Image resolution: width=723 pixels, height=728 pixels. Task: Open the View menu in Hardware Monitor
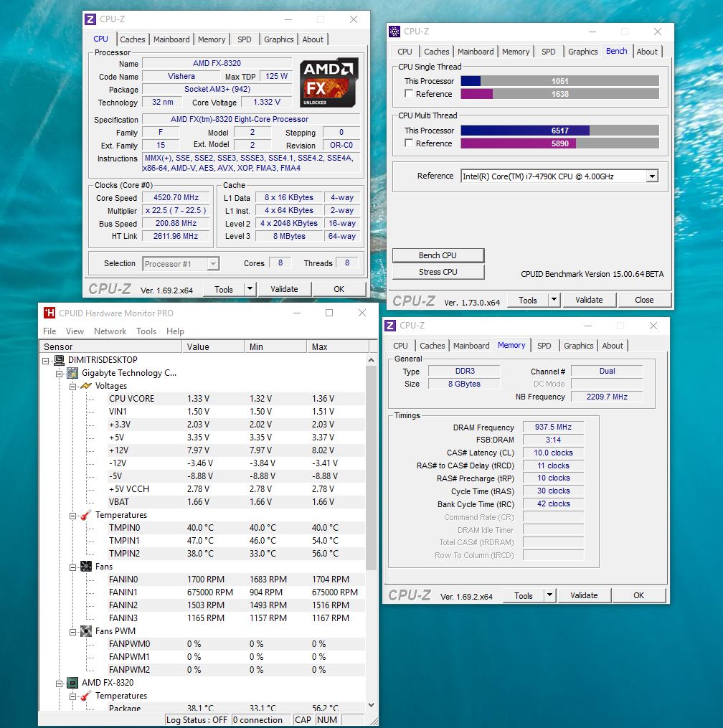pyautogui.click(x=75, y=331)
